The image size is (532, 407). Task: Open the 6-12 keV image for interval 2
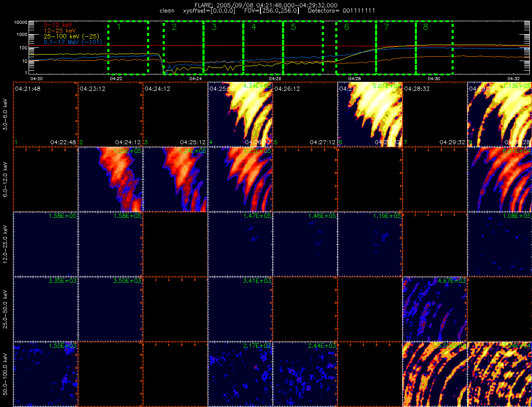110,179
